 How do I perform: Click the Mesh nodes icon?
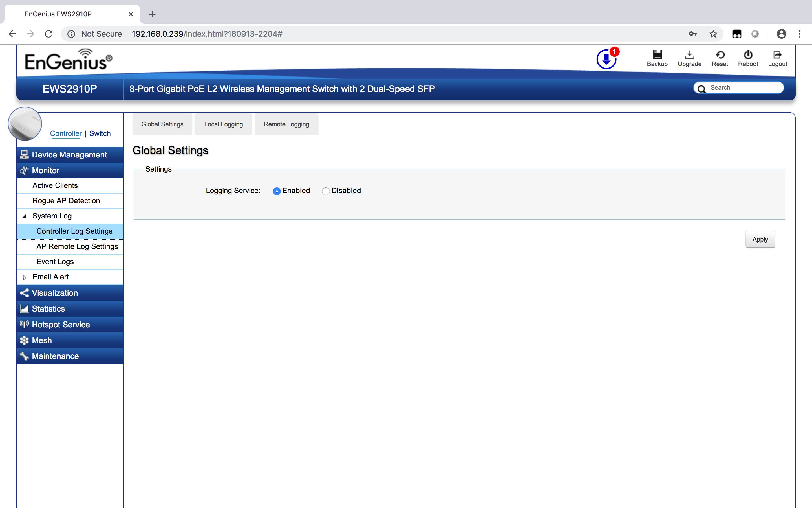tap(24, 340)
